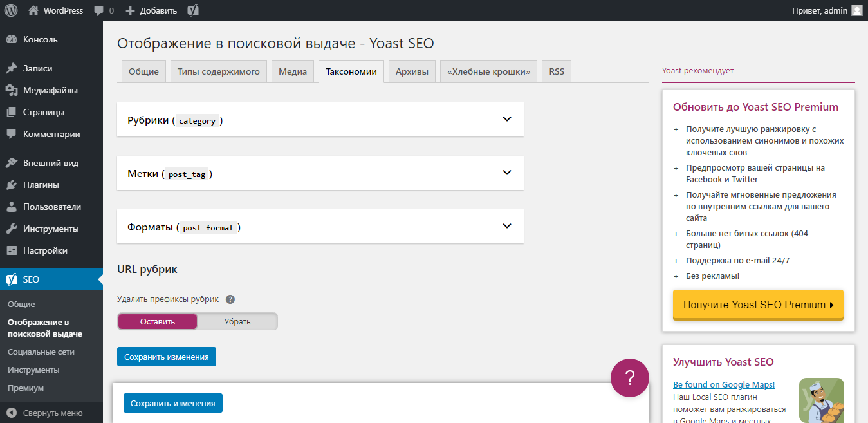Open comments via the speech bubble icon
The image size is (868, 423).
[99, 10]
